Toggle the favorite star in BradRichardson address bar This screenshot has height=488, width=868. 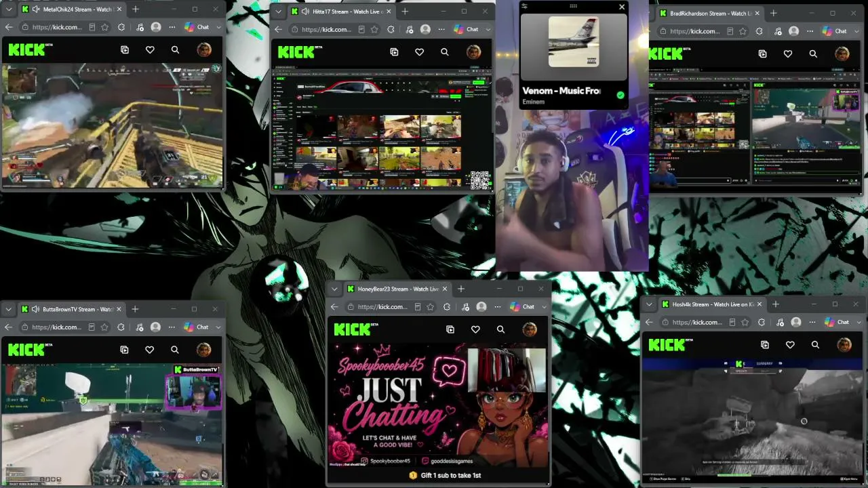click(x=743, y=31)
